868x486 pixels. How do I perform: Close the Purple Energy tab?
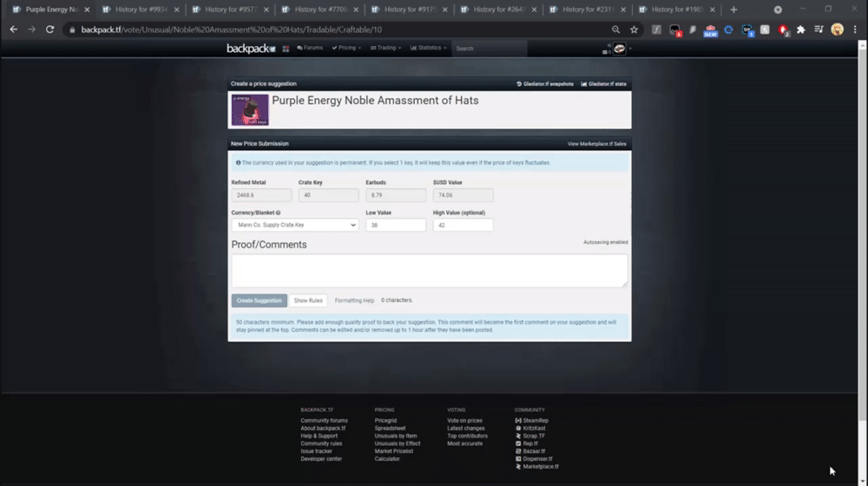87,10
